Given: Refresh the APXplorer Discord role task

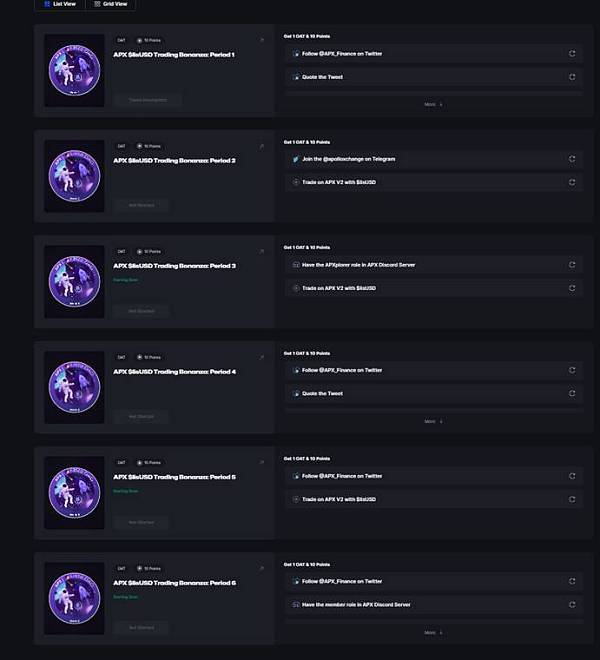Looking at the screenshot, I should tap(572, 265).
